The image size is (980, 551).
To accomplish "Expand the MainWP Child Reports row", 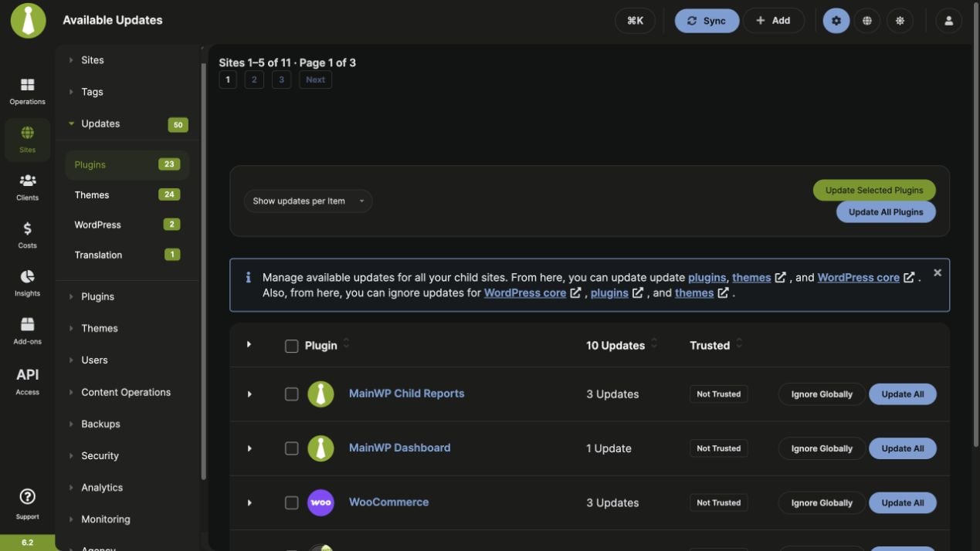I will 249,394.
